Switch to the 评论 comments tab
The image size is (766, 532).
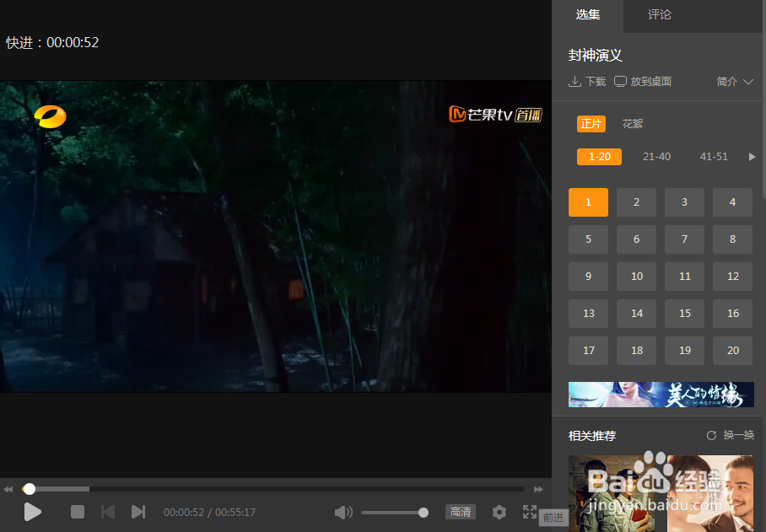pyautogui.click(x=660, y=16)
